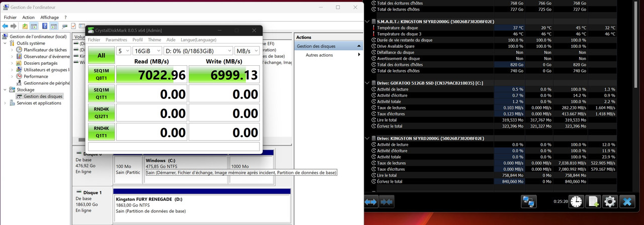Screen dimensions: 644x225
Task: Click Température du disque thermometer icon
Action: coord(374,28)
